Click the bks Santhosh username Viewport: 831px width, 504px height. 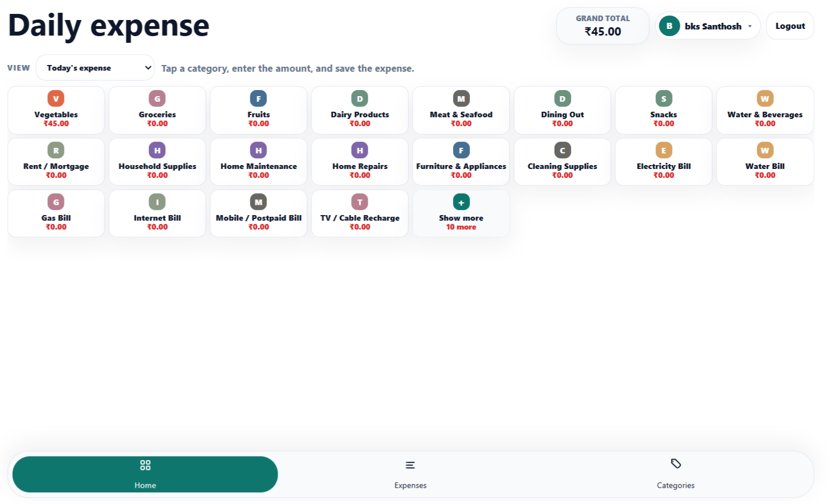(x=713, y=26)
